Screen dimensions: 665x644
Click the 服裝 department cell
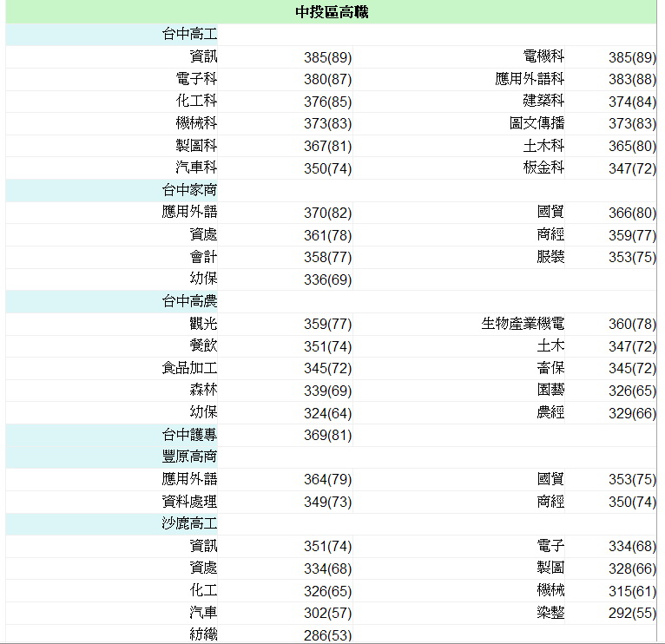550,257
